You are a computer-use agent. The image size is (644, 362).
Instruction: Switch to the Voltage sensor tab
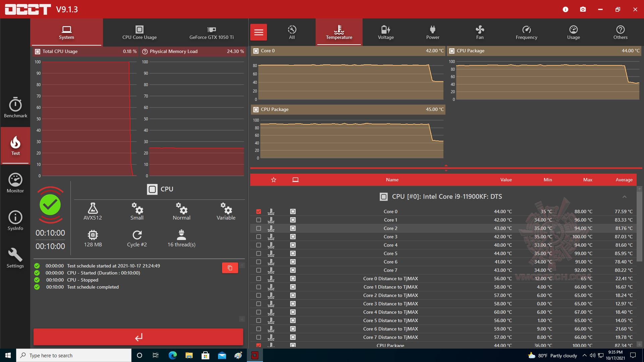coord(386,33)
